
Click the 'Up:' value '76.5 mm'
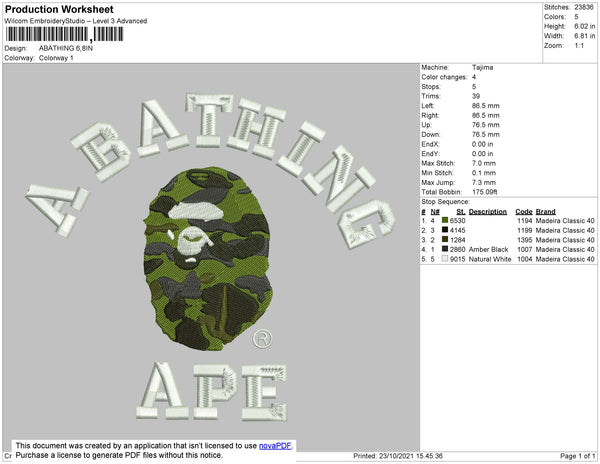coord(485,125)
